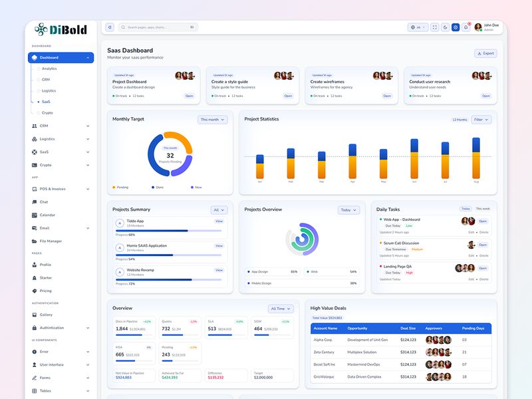This screenshot has width=532, height=399.
Task: Click the Authentication lock icon
Action: pos(35,328)
